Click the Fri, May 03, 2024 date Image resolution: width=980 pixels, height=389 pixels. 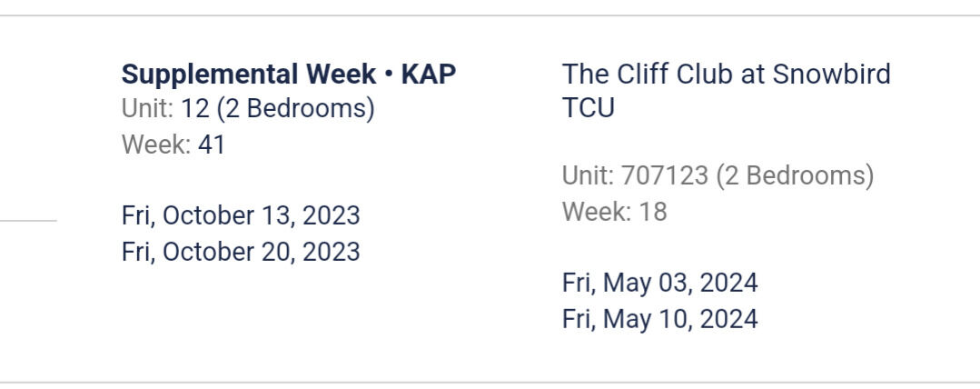pyautogui.click(x=659, y=283)
